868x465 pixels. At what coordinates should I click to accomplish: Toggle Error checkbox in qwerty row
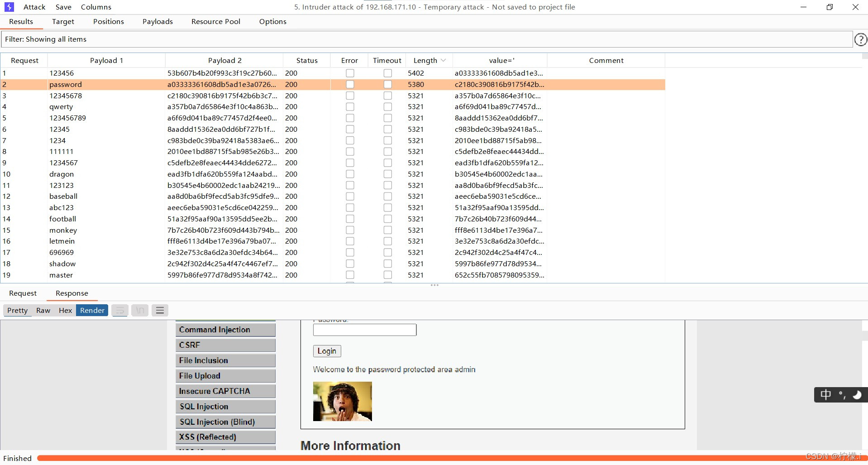pyautogui.click(x=350, y=107)
